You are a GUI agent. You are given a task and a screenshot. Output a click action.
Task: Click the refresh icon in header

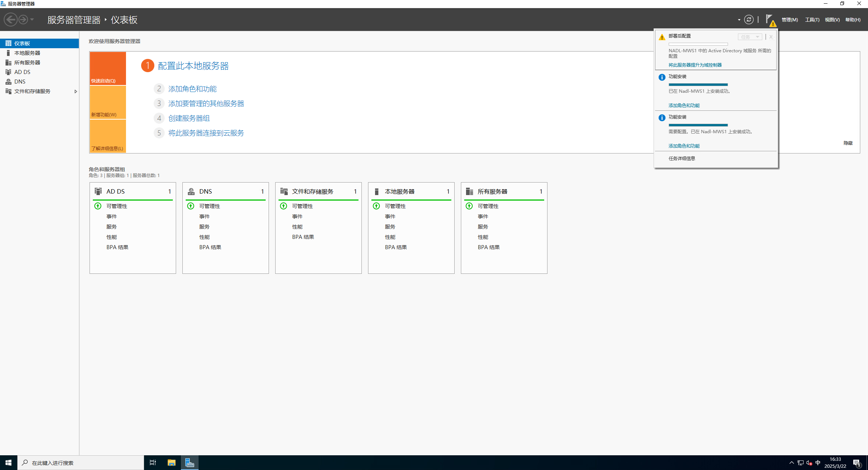pyautogui.click(x=749, y=20)
